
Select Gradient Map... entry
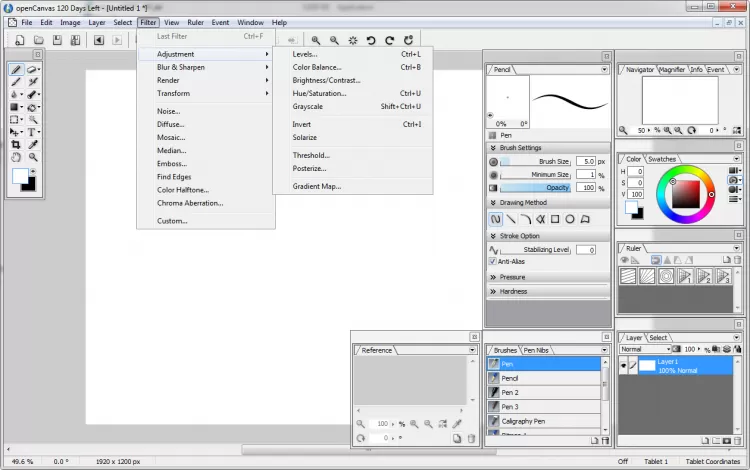[x=353, y=186]
